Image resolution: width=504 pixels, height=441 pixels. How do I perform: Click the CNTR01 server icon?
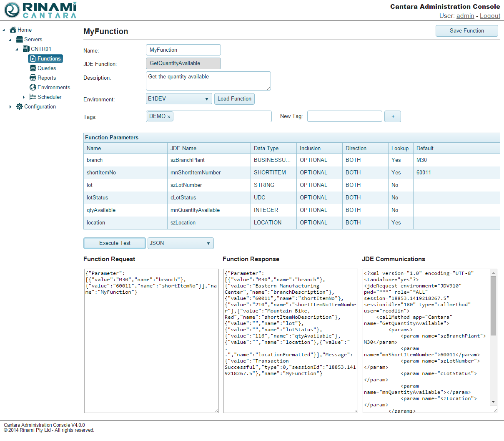[x=26, y=49]
